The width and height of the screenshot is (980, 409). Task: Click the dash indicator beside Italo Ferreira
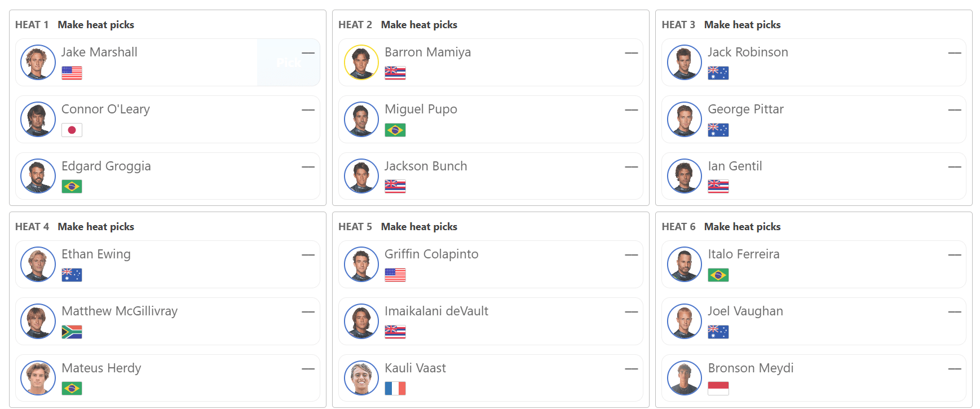coord(954,255)
